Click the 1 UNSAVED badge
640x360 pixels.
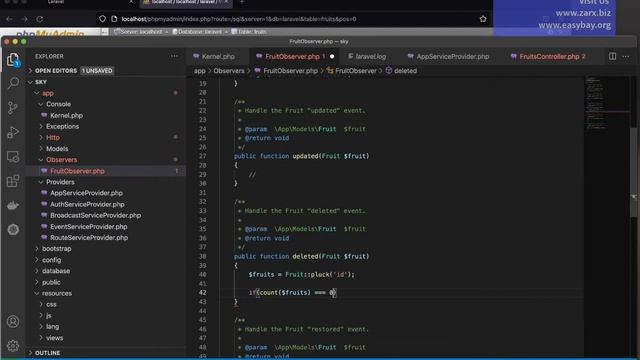(97, 71)
